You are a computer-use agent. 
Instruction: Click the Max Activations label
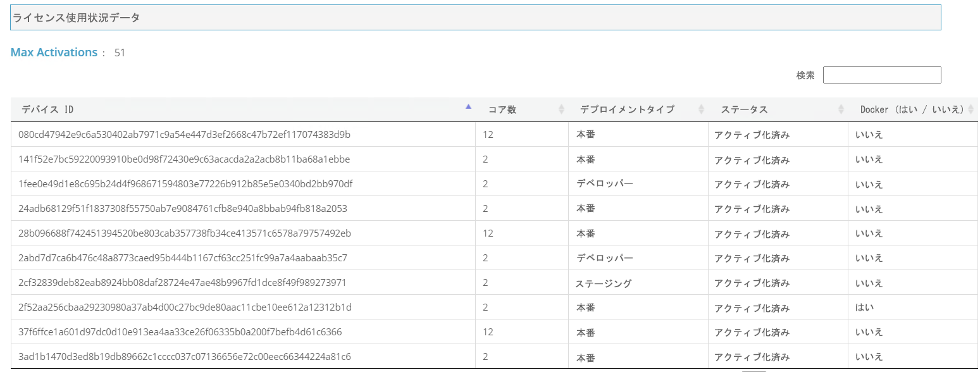click(x=54, y=53)
